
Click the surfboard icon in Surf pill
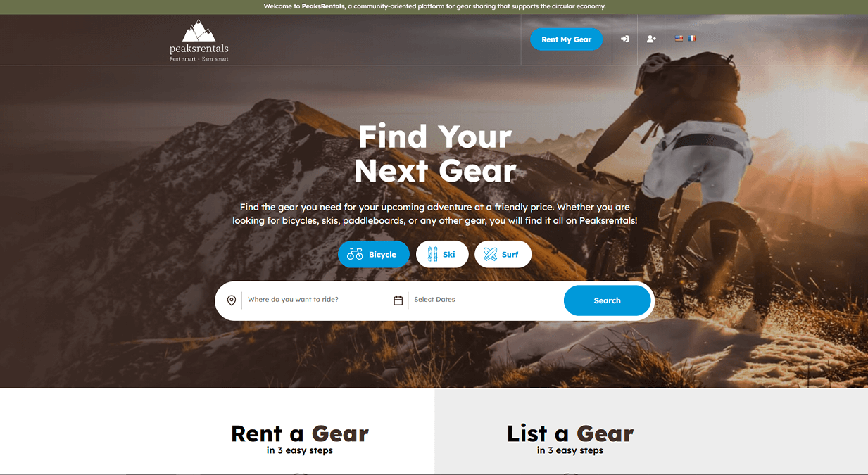click(x=490, y=255)
